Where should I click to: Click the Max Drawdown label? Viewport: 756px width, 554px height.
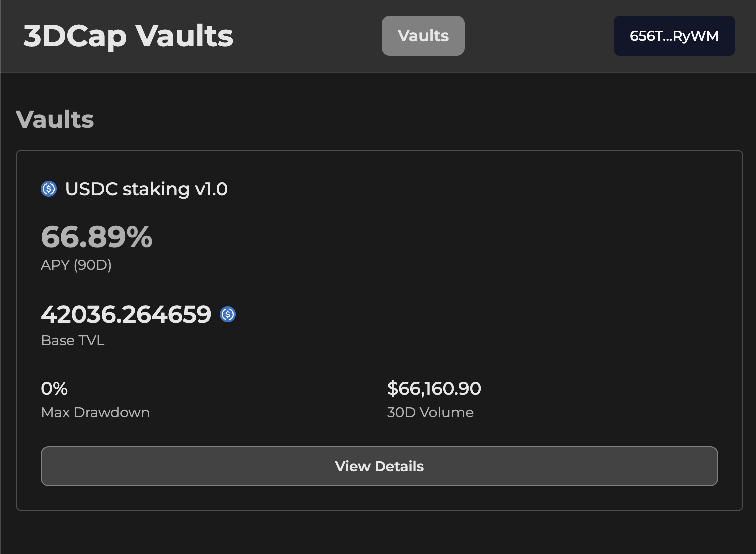tap(95, 412)
